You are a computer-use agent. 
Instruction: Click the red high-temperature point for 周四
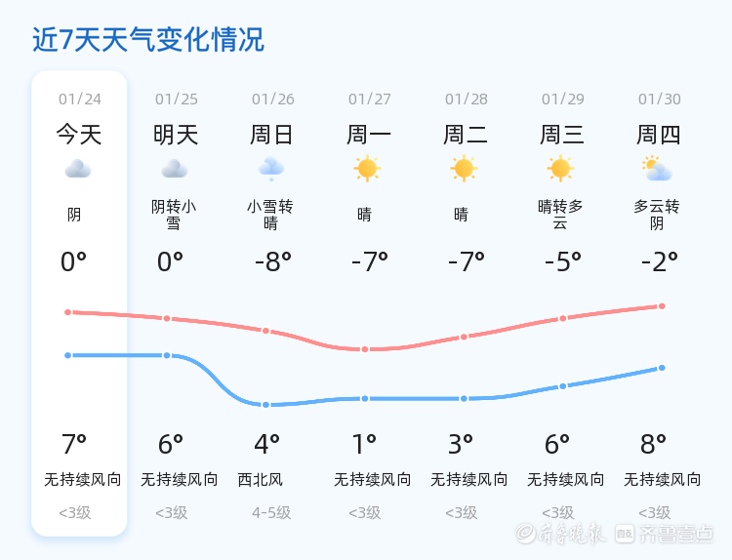point(662,306)
